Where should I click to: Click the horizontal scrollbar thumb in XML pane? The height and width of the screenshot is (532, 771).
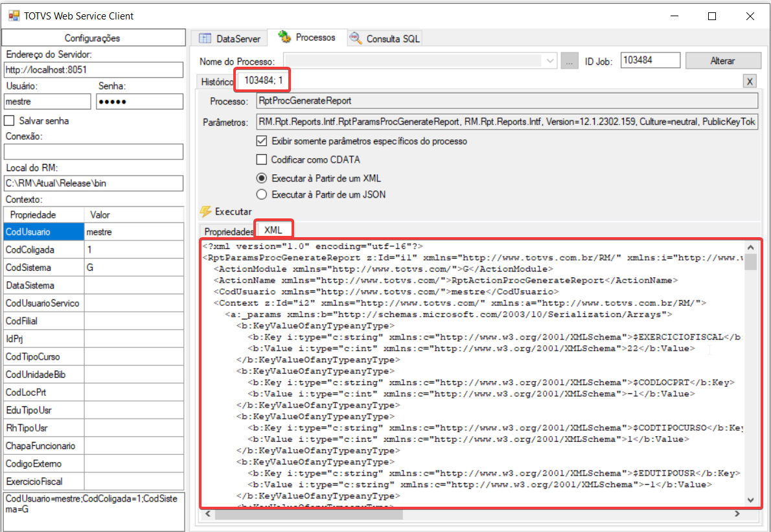309,515
